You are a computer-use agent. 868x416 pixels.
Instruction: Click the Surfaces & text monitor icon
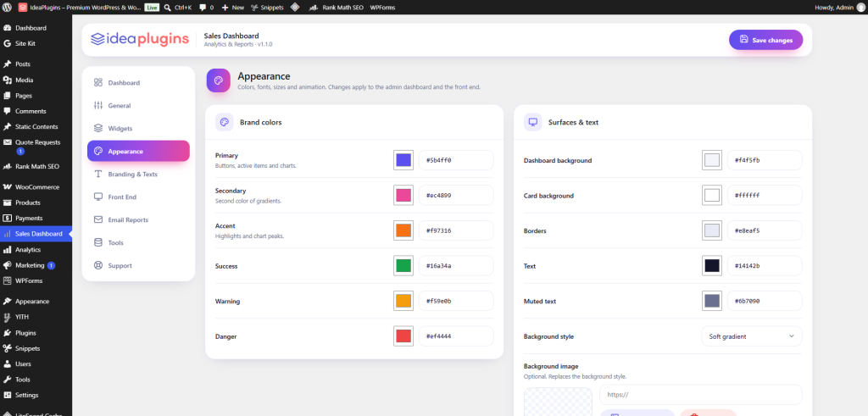tap(532, 122)
